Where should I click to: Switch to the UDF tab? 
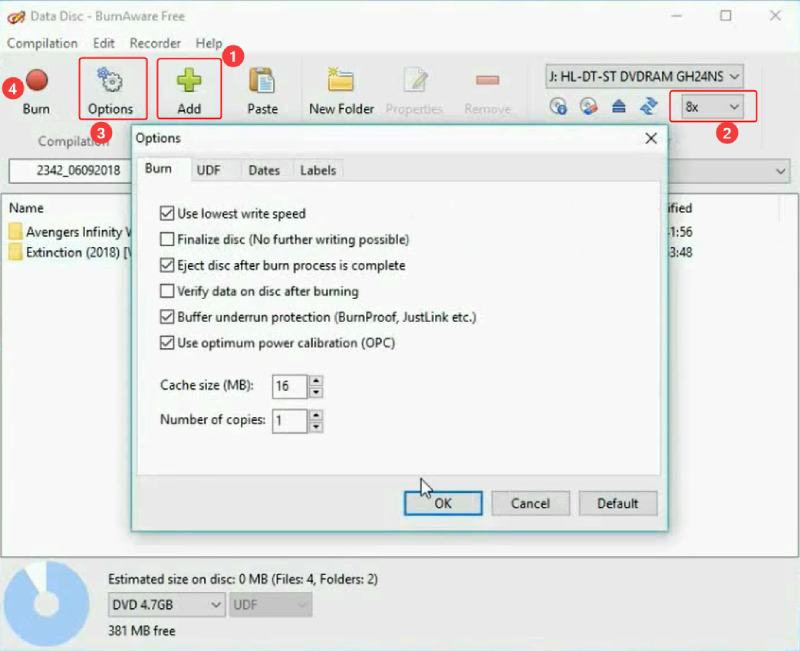click(209, 170)
